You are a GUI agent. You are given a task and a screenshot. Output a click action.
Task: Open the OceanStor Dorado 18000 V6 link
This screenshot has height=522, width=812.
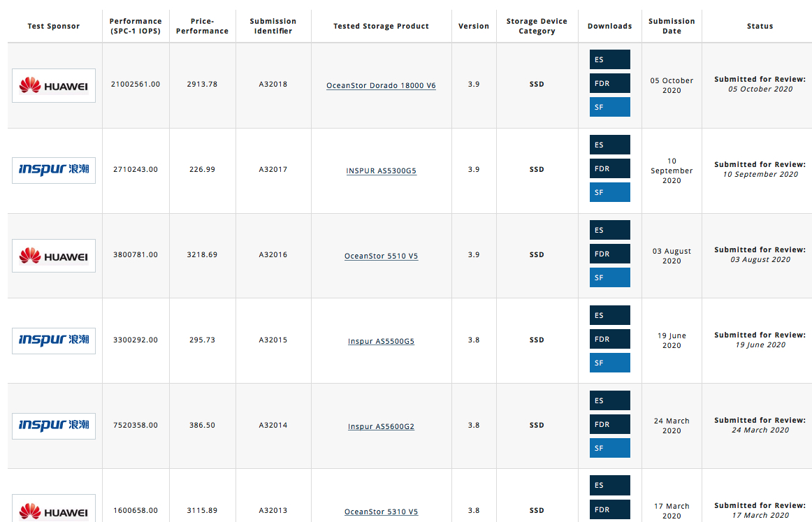[381, 85]
